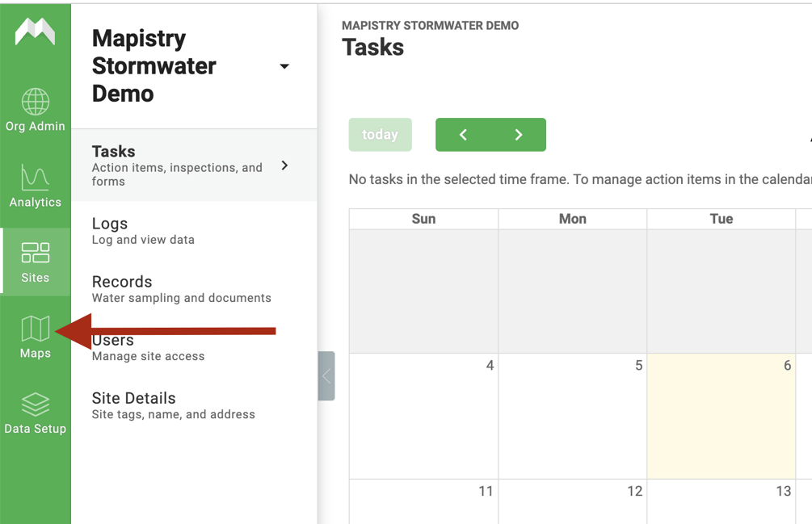
Task: Collapse the side panel with handle
Action: click(x=326, y=376)
